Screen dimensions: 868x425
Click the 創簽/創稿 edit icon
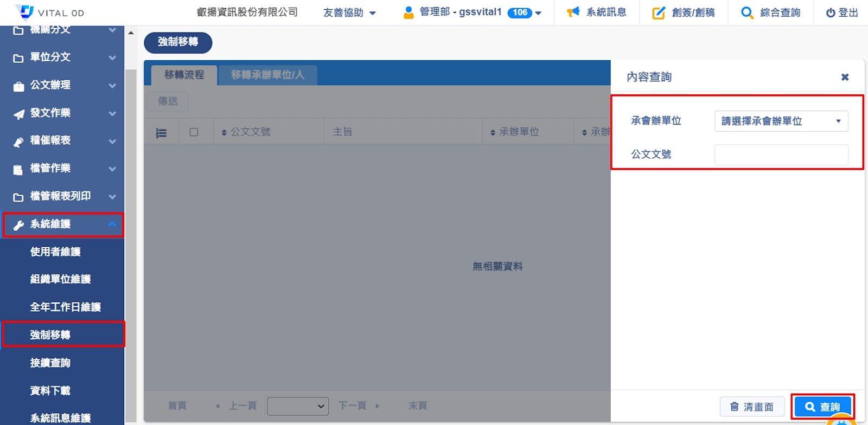658,12
